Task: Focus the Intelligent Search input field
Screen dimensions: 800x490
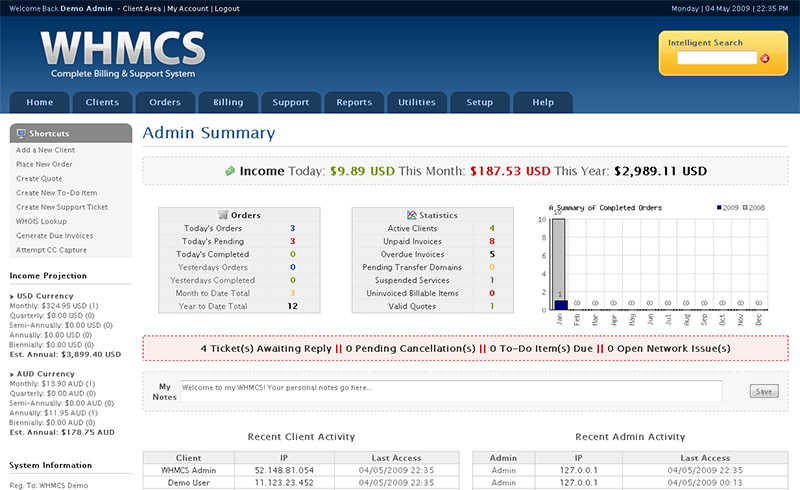Action: [x=716, y=58]
